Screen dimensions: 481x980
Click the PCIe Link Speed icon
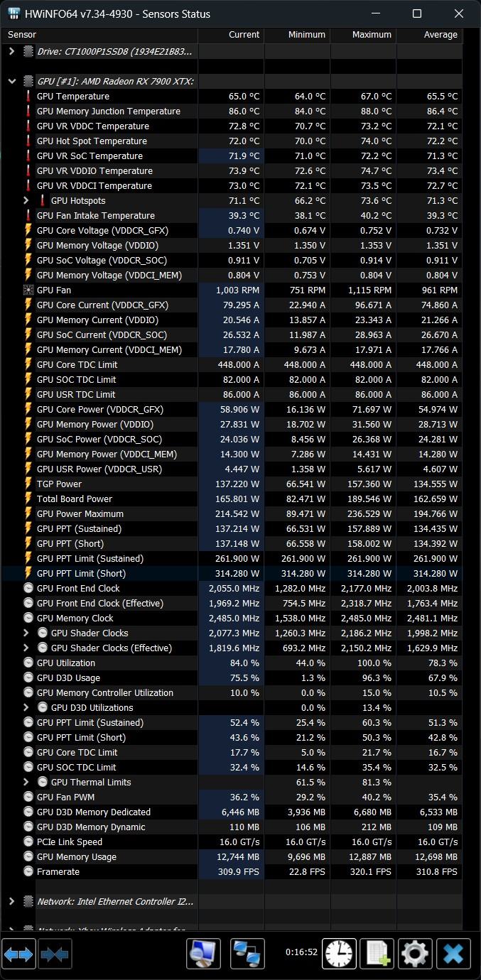[x=28, y=842]
